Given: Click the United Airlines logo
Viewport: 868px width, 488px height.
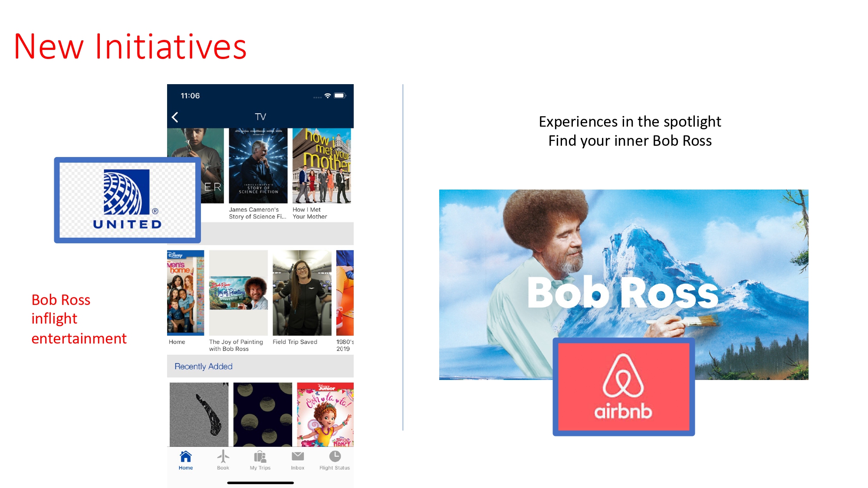Looking at the screenshot, I should [127, 200].
